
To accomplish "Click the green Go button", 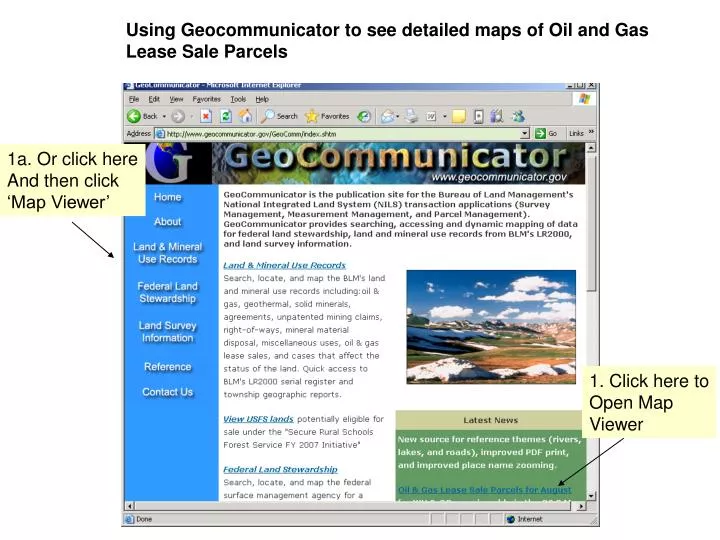I will tap(546, 134).
